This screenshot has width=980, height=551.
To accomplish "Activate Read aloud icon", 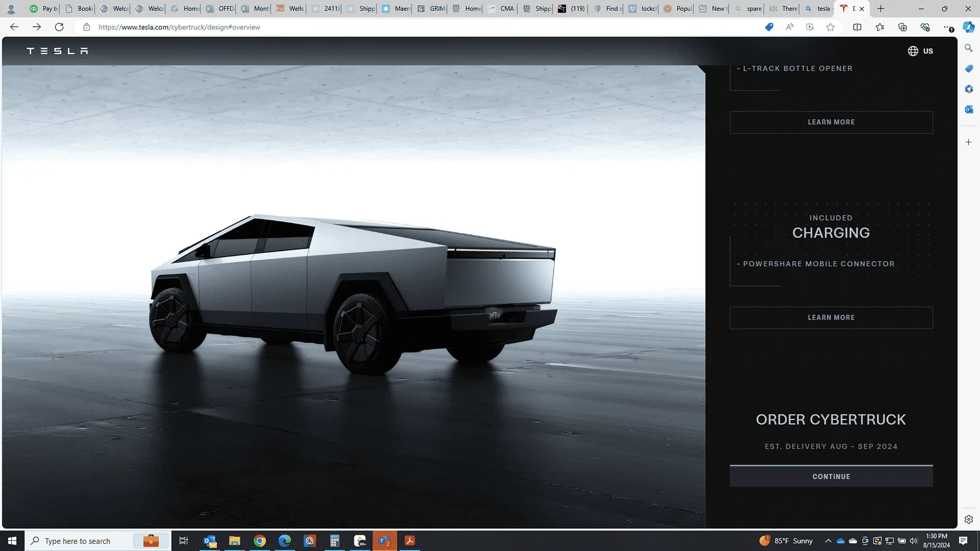I will pos(790,27).
